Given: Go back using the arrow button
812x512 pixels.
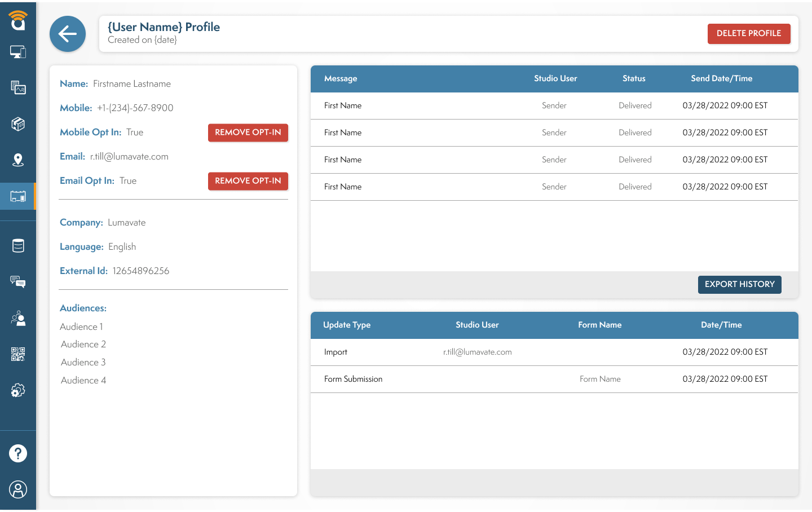Looking at the screenshot, I should pyautogui.click(x=68, y=34).
